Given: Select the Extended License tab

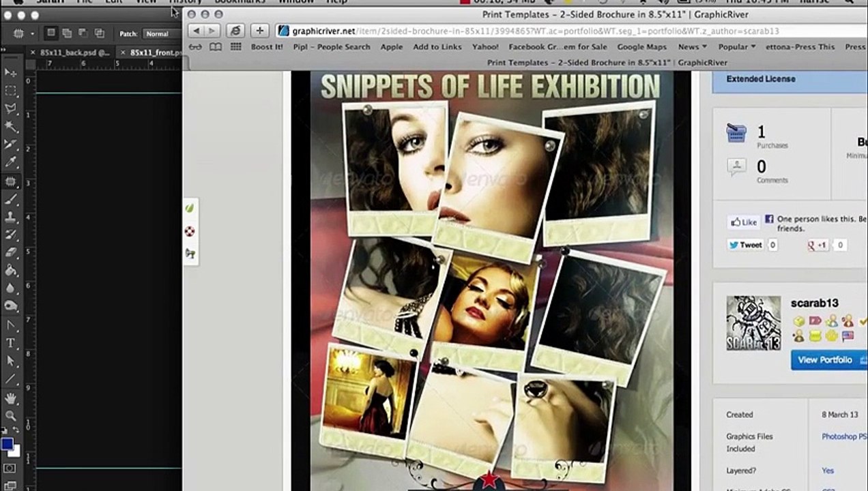Looking at the screenshot, I should [x=790, y=79].
